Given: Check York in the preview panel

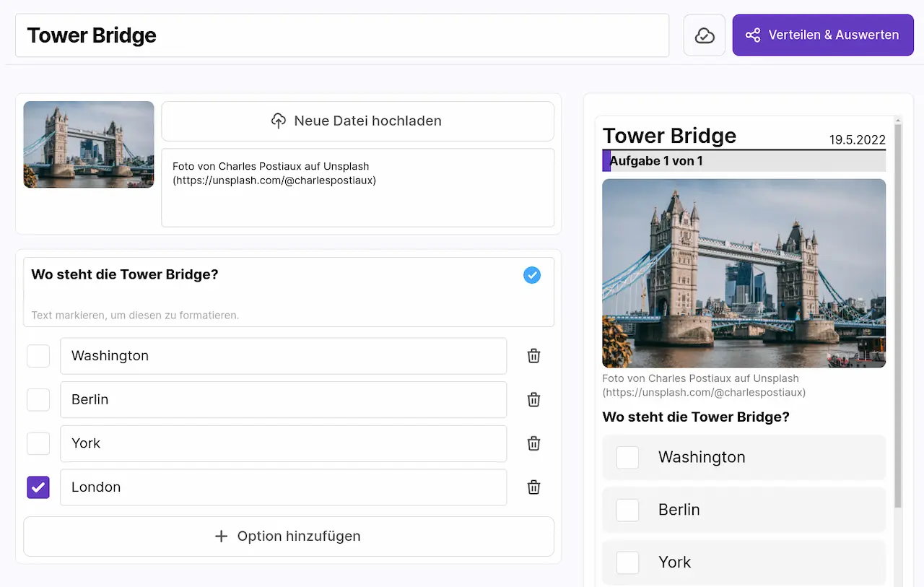Looking at the screenshot, I should pyautogui.click(x=627, y=562).
